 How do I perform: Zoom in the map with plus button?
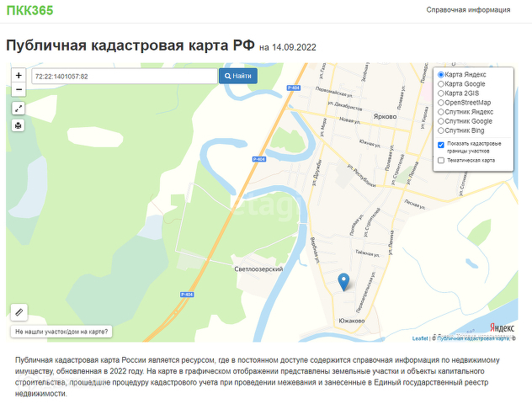(x=19, y=75)
